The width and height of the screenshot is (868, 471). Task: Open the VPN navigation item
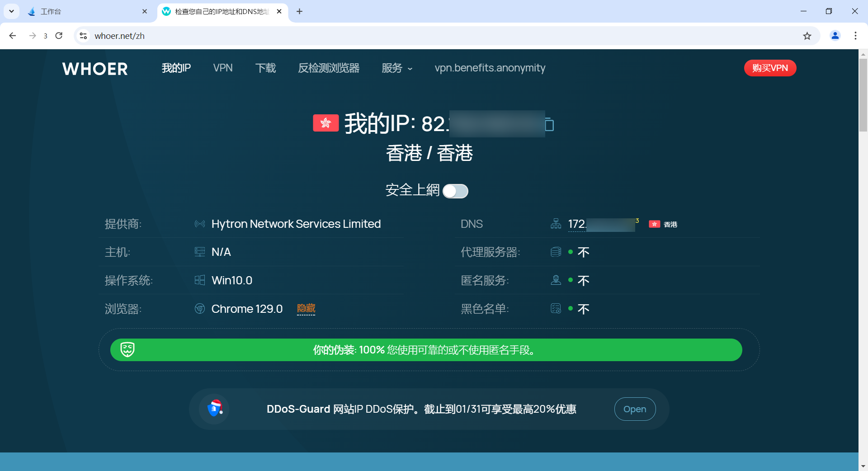click(x=223, y=68)
